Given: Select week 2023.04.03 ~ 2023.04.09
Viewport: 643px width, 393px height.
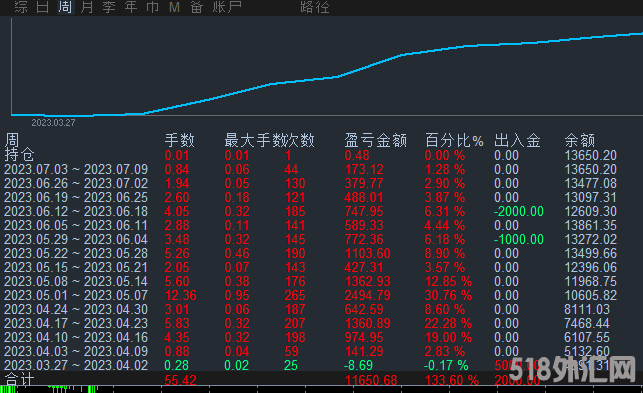Looking at the screenshot, I should (76, 351).
